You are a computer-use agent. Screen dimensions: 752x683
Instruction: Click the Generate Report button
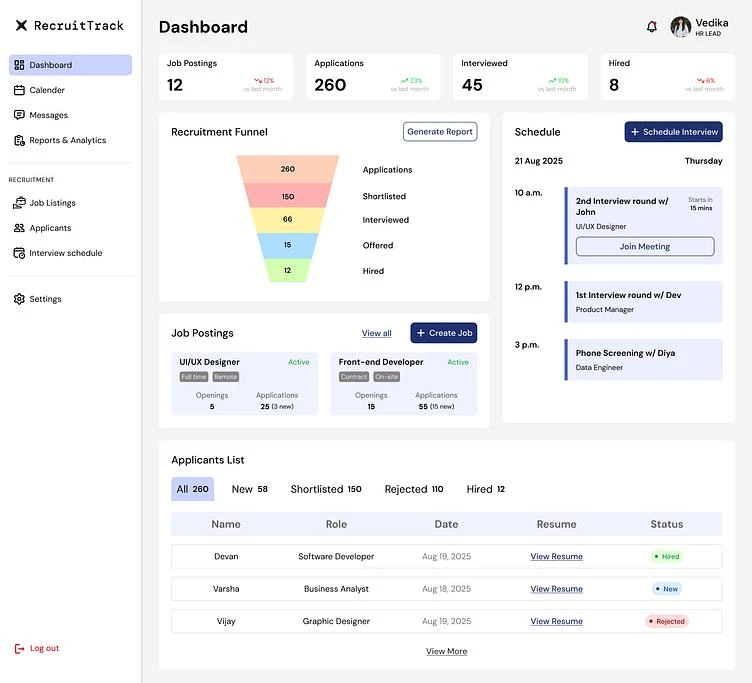pos(440,132)
